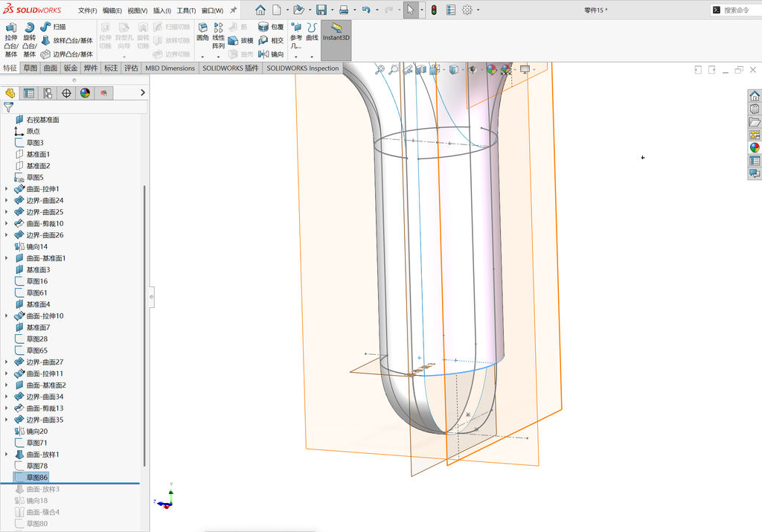Open the PropertyManager tab

pyautogui.click(x=29, y=93)
